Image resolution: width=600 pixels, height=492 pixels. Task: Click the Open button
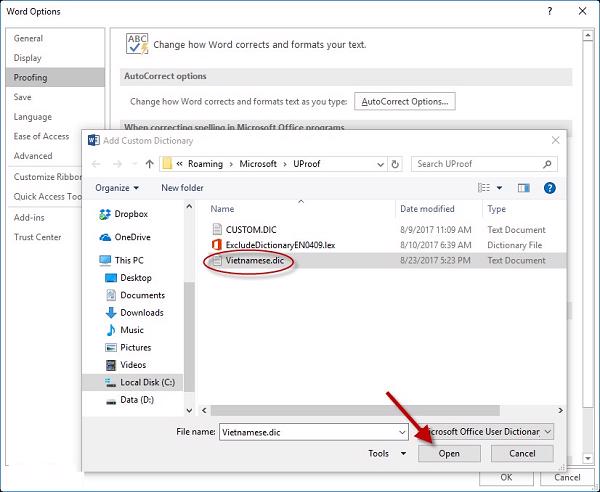pyautogui.click(x=448, y=453)
